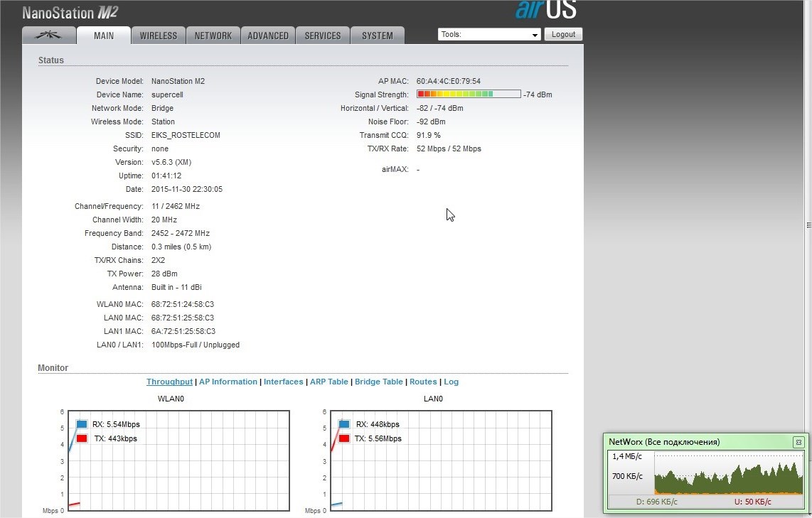Click the date value 2015-11-30 22:30:05
This screenshot has width=812, height=518.
tap(187, 189)
